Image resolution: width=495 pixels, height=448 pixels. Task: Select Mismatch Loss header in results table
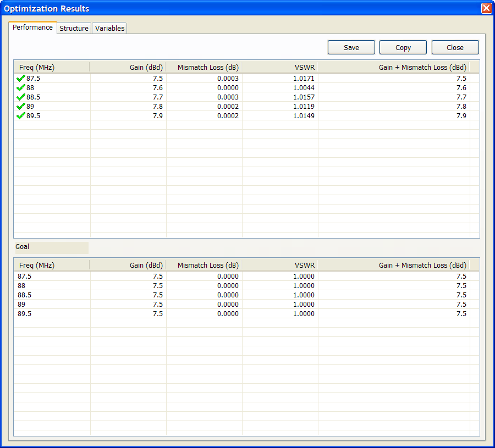[204, 67]
